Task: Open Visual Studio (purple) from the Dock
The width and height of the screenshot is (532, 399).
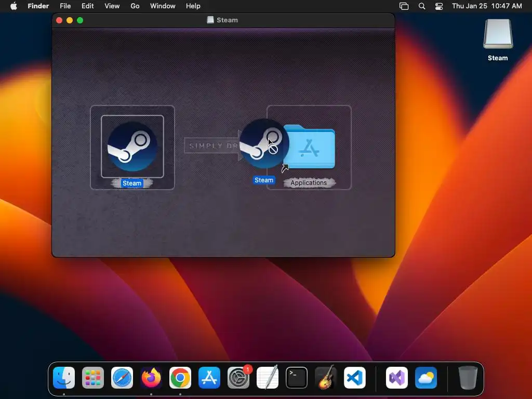Action: 397,378
